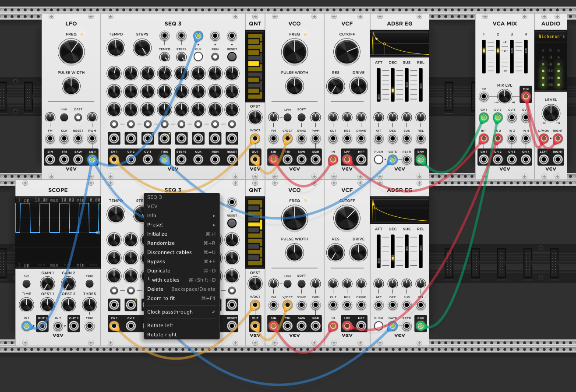Click the LFO CLK input jack
The width and height of the screenshot is (576, 392).
coord(64,139)
